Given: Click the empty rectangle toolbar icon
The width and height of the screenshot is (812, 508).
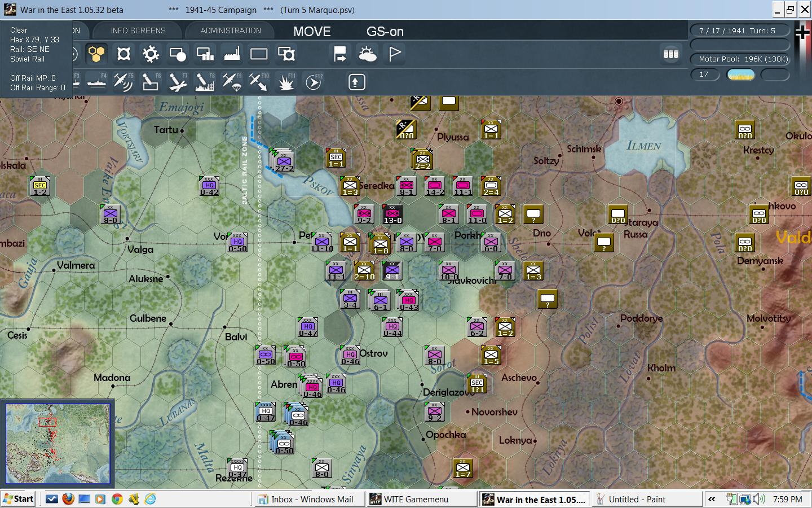Looking at the screenshot, I should click(259, 54).
